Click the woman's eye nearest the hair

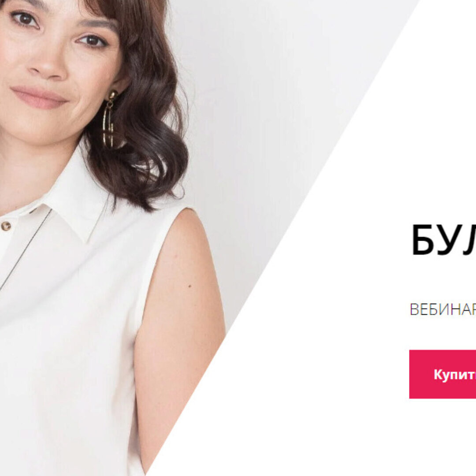pyautogui.click(x=93, y=41)
